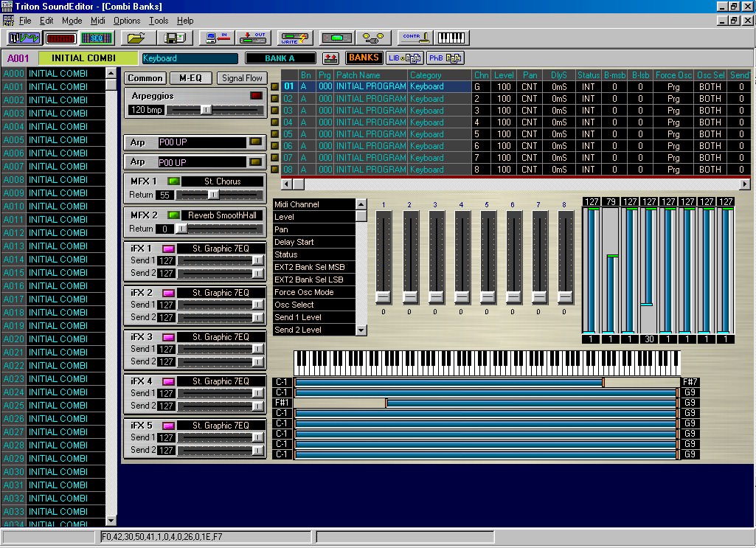The width and height of the screenshot is (756, 548).
Task: Open the PhB icon button
Action: coord(445,58)
